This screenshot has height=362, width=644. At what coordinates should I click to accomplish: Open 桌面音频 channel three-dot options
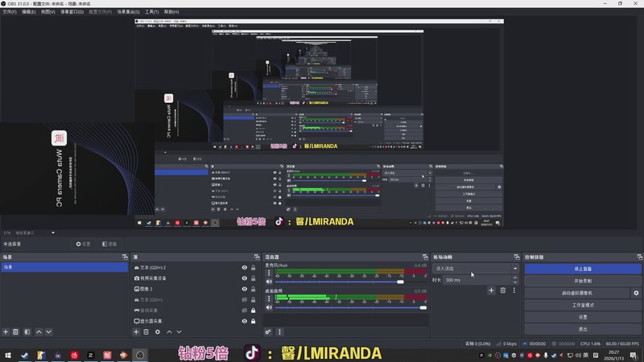coord(269,298)
